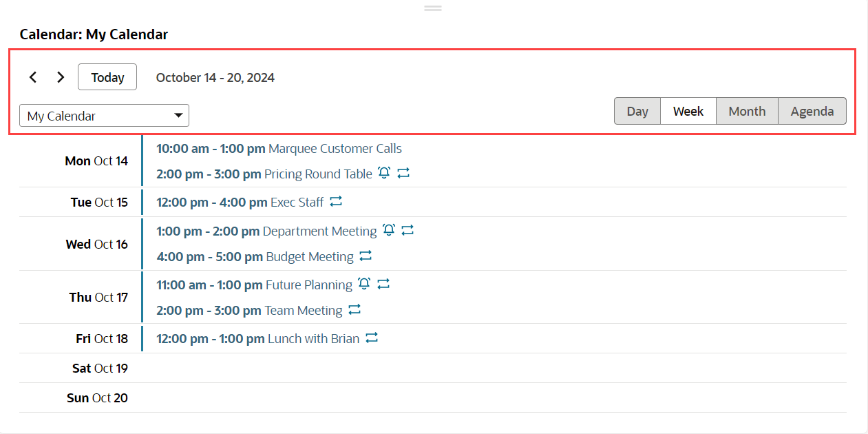Go to the next week arrow
868x434 pixels.
point(61,77)
